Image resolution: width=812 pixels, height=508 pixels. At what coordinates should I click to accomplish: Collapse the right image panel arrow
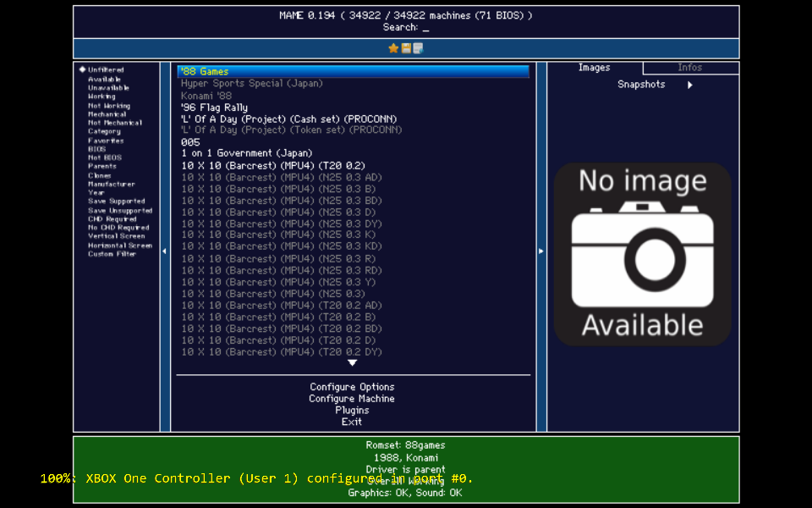tap(541, 251)
